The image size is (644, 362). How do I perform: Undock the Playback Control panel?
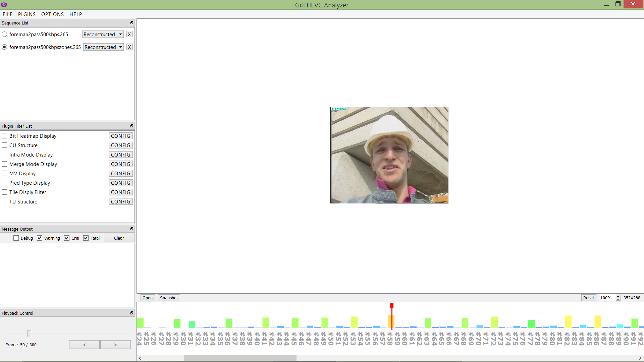point(132,313)
